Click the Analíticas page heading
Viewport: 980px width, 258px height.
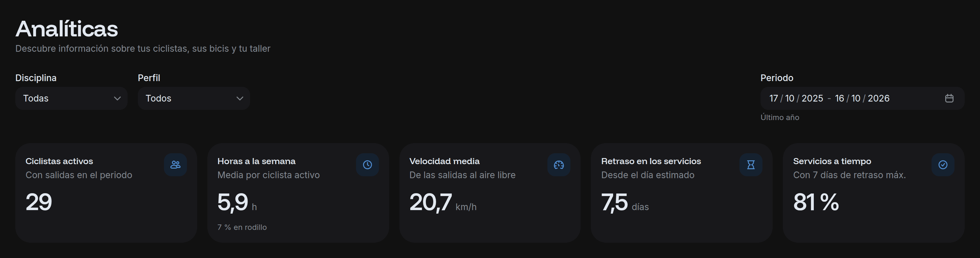click(67, 28)
